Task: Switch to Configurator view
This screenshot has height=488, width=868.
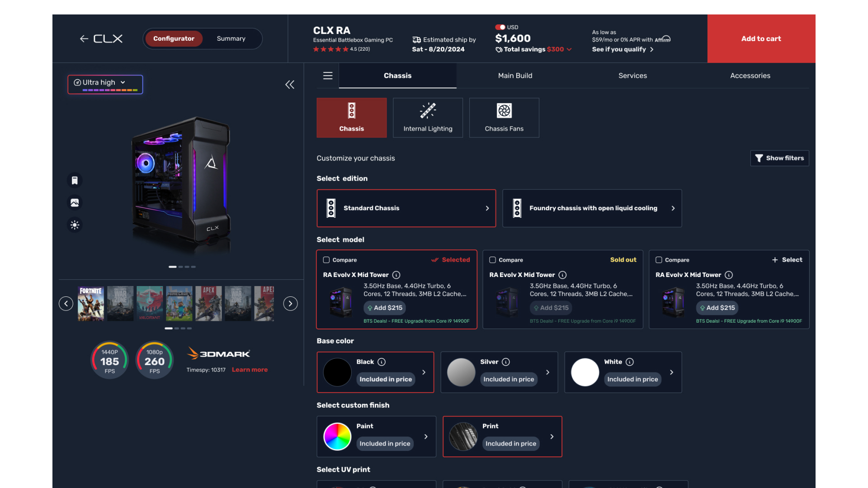Action: pos(174,39)
